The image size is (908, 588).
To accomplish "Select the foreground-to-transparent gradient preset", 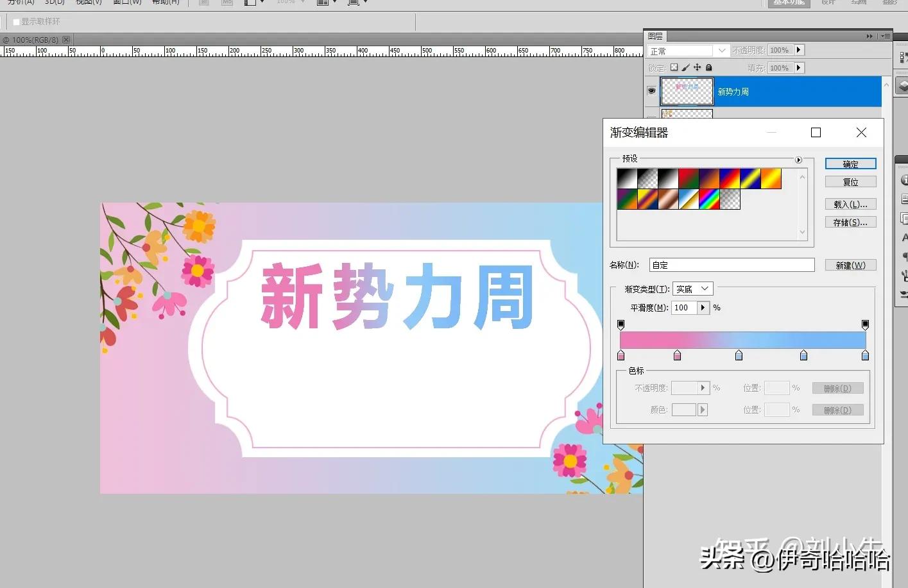I will 647,179.
